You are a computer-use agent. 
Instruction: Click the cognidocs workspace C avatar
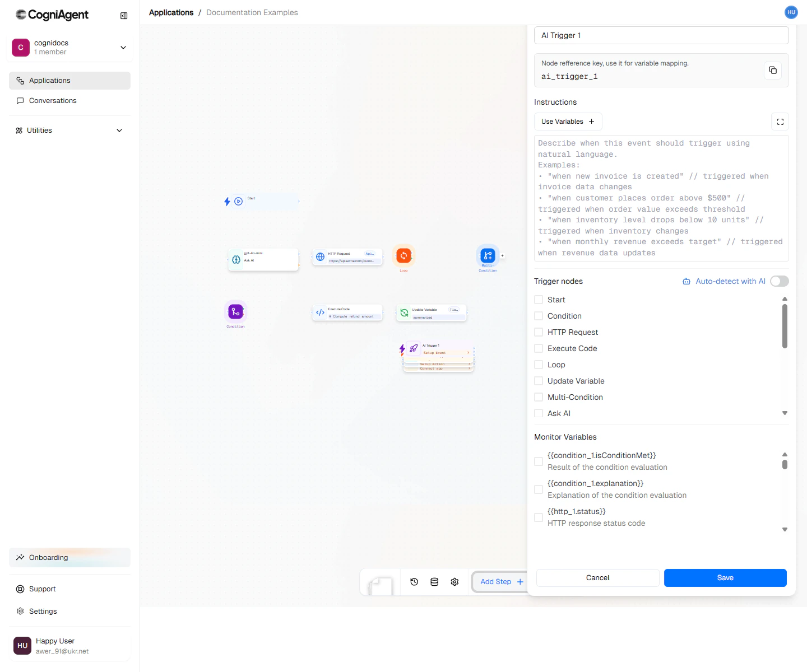(x=21, y=48)
